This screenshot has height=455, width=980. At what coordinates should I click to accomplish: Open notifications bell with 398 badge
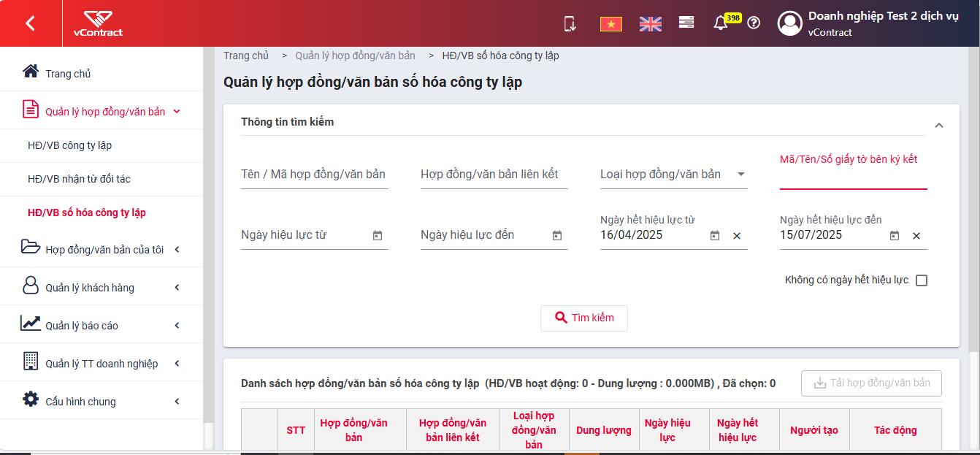721,23
